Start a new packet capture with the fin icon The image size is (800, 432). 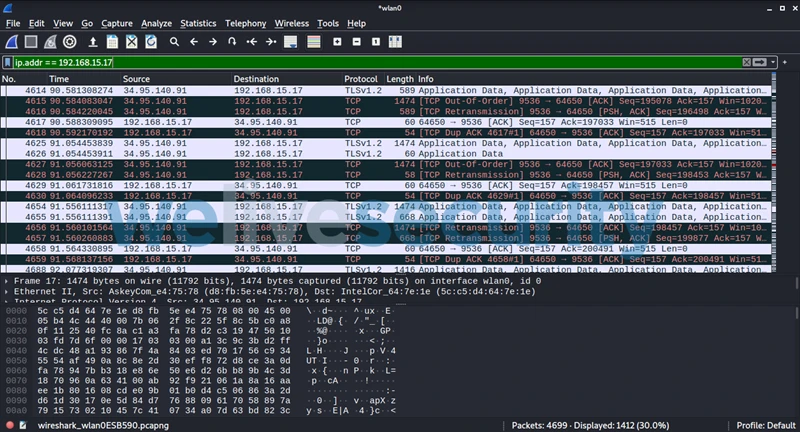point(12,42)
